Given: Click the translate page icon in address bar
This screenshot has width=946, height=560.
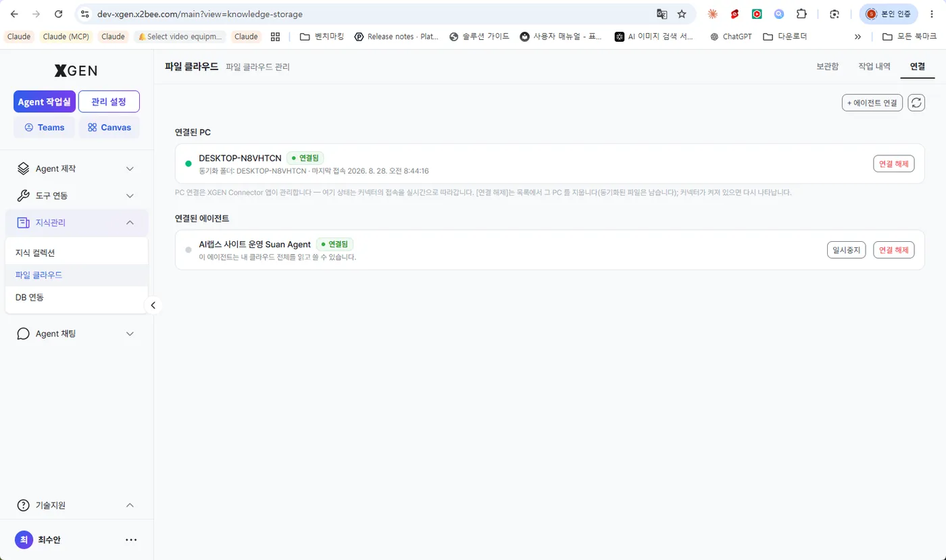Looking at the screenshot, I should (x=662, y=14).
